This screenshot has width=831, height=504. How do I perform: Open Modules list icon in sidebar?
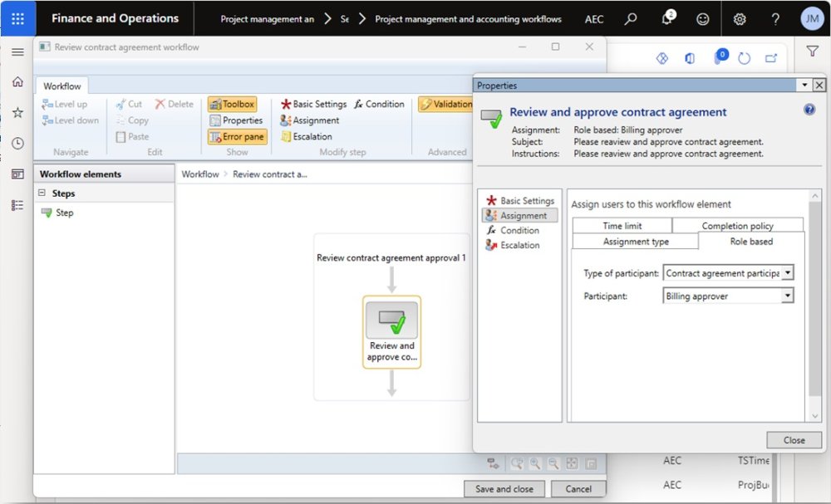tap(17, 205)
